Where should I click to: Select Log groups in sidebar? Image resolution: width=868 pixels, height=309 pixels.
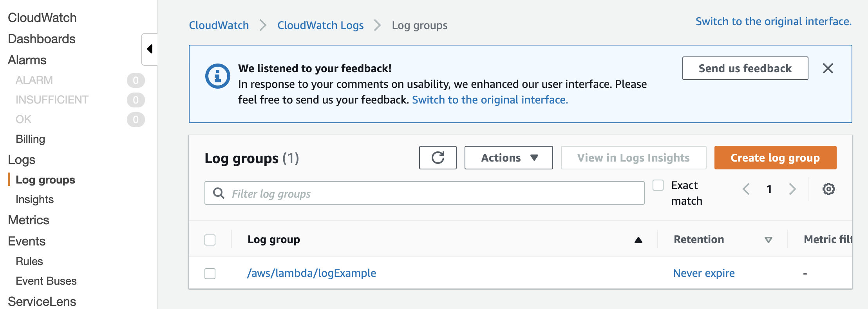pos(45,180)
